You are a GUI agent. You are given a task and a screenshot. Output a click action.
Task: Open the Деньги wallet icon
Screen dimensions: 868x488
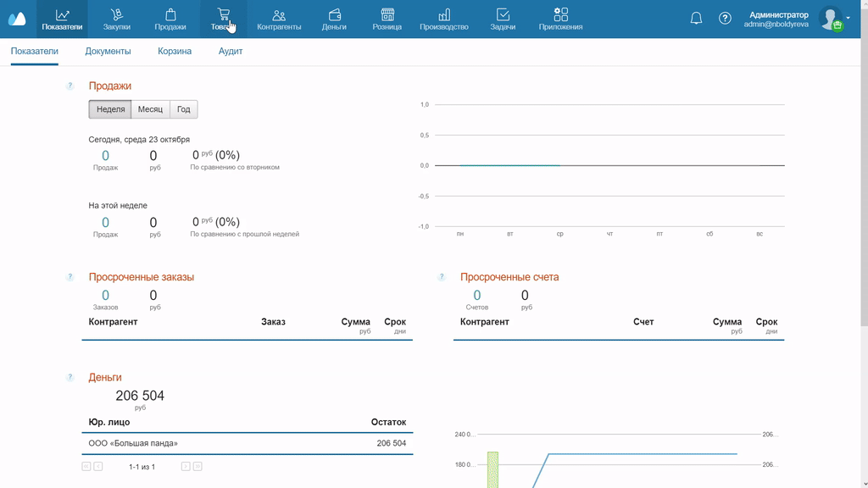[x=334, y=14]
